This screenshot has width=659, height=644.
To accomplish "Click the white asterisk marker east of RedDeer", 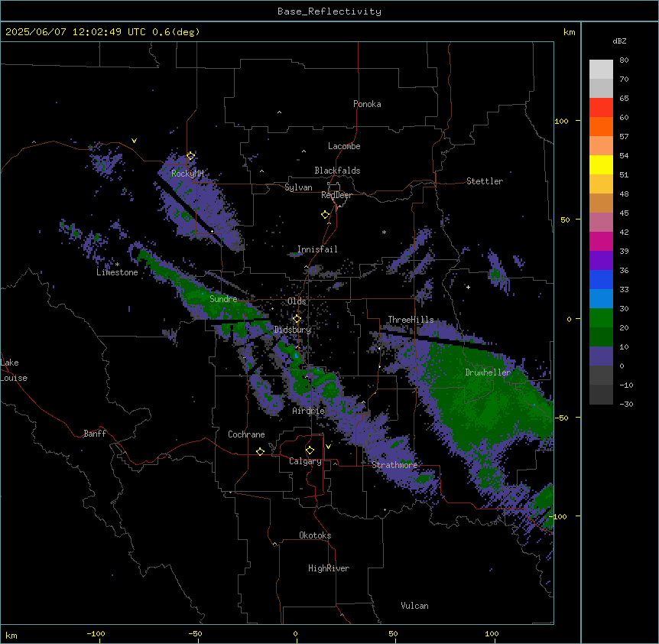I will 384,232.
